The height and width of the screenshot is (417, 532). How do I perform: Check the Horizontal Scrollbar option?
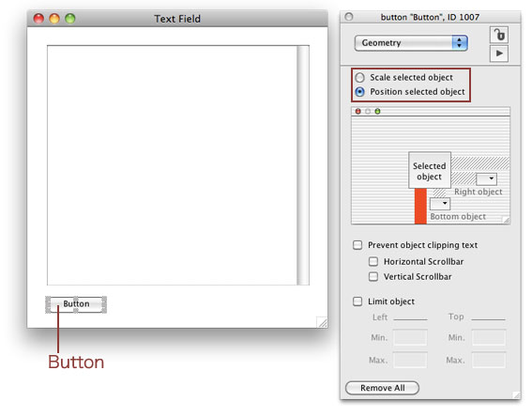(373, 261)
